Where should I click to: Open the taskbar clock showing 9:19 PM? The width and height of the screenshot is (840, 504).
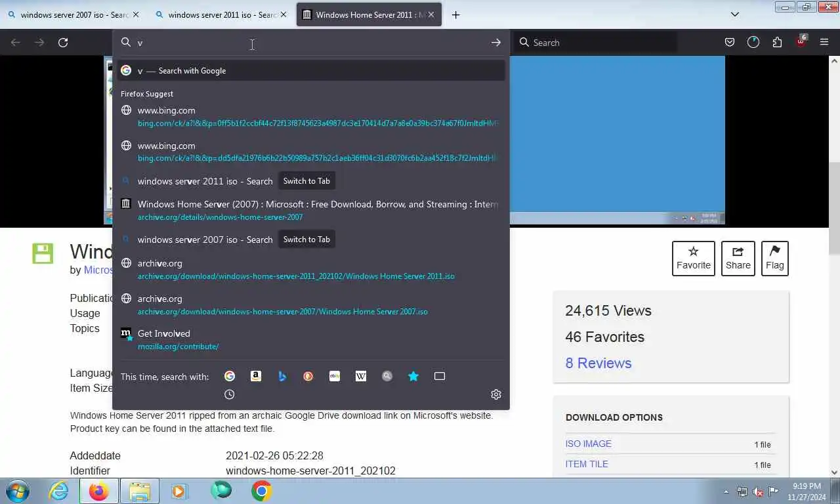coord(807,492)
